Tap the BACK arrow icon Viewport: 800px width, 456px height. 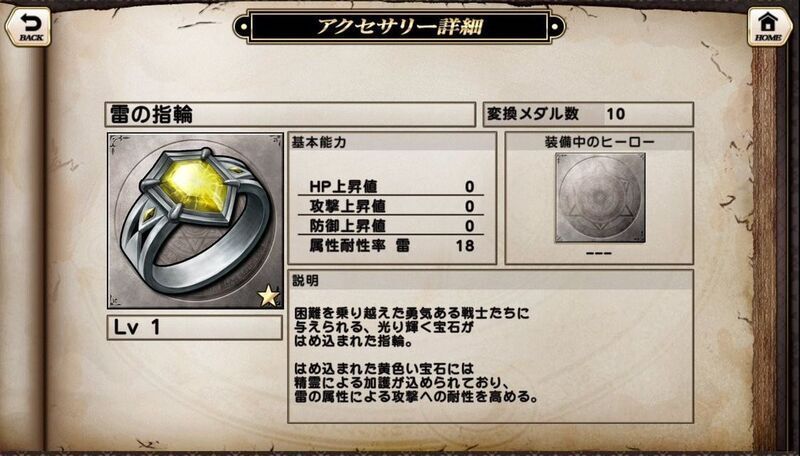coord(28,27)
